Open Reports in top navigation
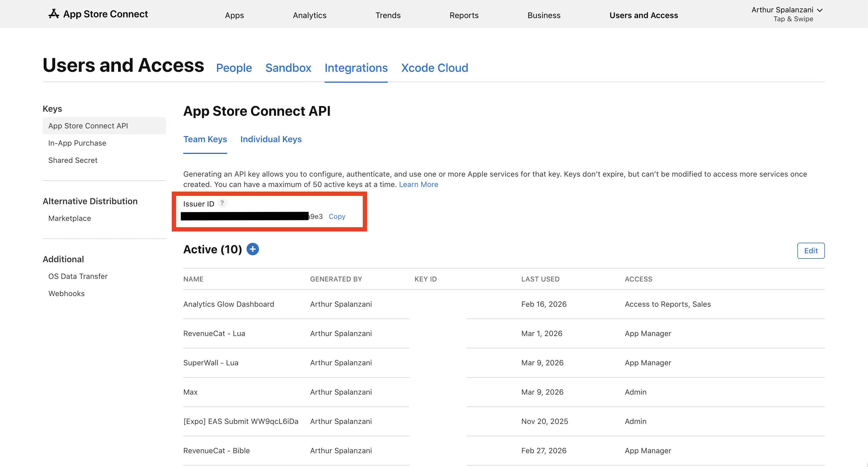Image resolution: width=868 pixels, height=467 pixels. click(464, 15)
